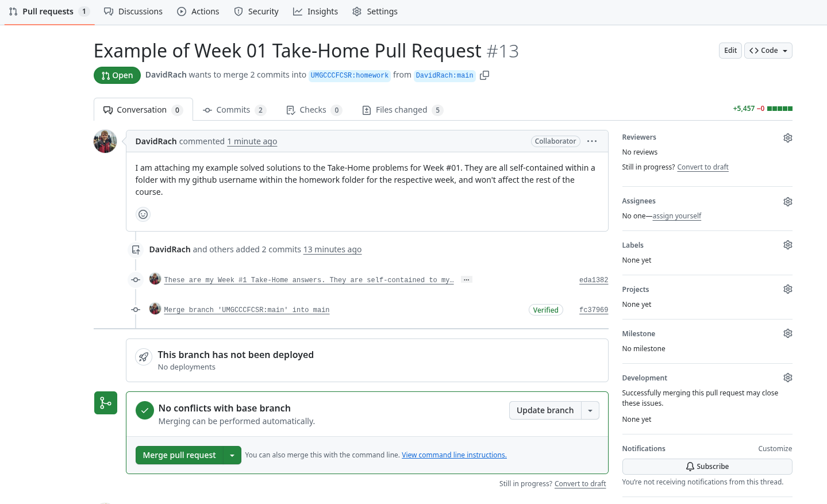Click the Merge pull request button
The height and width of the screenshot is (504, 827).
click(179, 455)
